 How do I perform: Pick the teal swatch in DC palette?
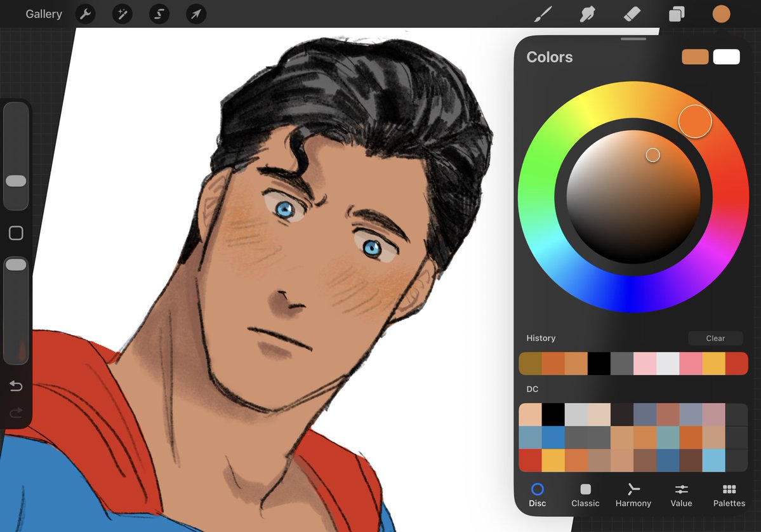(668, 437)
